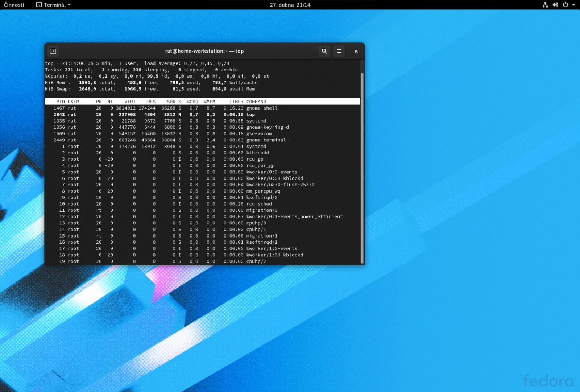Select Terminál in the top bar
580x392 pixels.
pyautogui.click(x=54, y=5)
